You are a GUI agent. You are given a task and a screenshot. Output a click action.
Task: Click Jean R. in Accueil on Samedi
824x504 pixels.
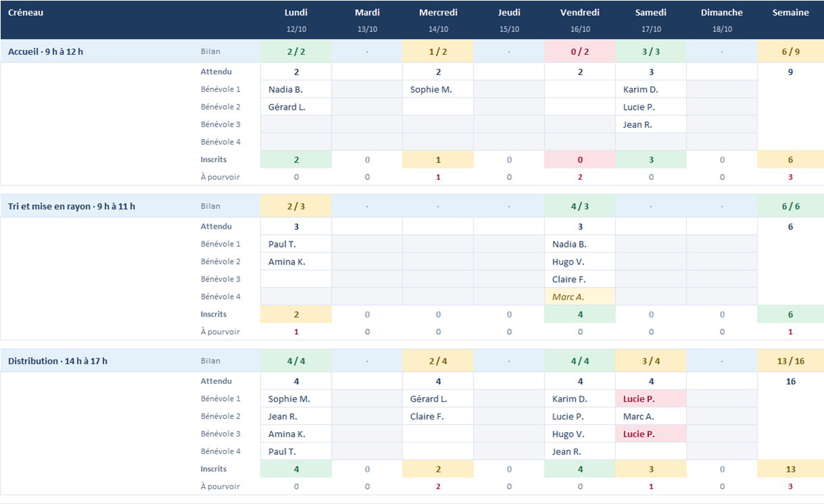[x=651, y=124]
